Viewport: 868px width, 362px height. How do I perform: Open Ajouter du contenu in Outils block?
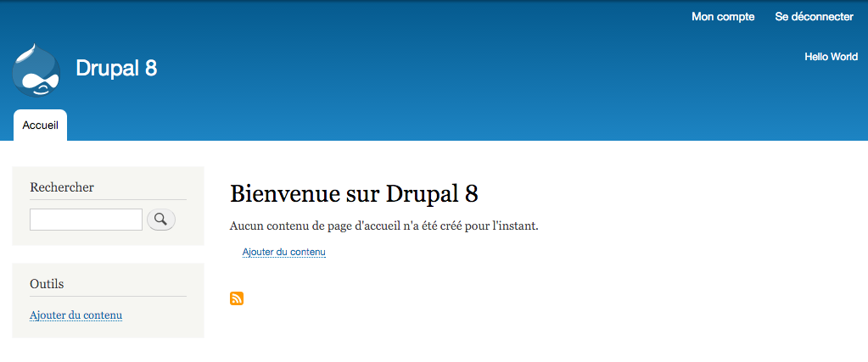76,315
